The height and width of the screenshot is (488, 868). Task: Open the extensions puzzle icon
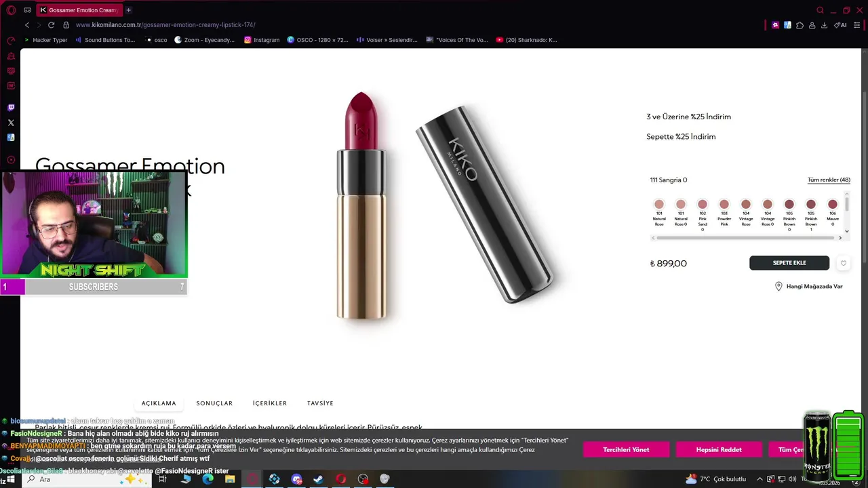point(800,25)
